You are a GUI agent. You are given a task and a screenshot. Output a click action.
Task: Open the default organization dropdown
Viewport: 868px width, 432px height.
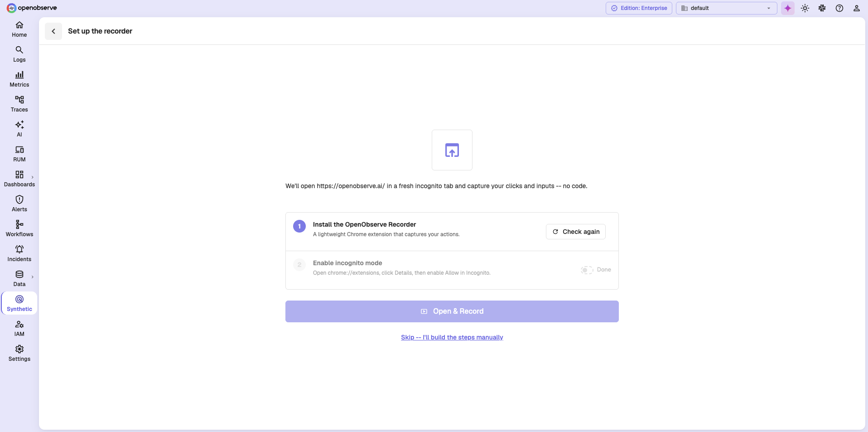tap(726, 8)
